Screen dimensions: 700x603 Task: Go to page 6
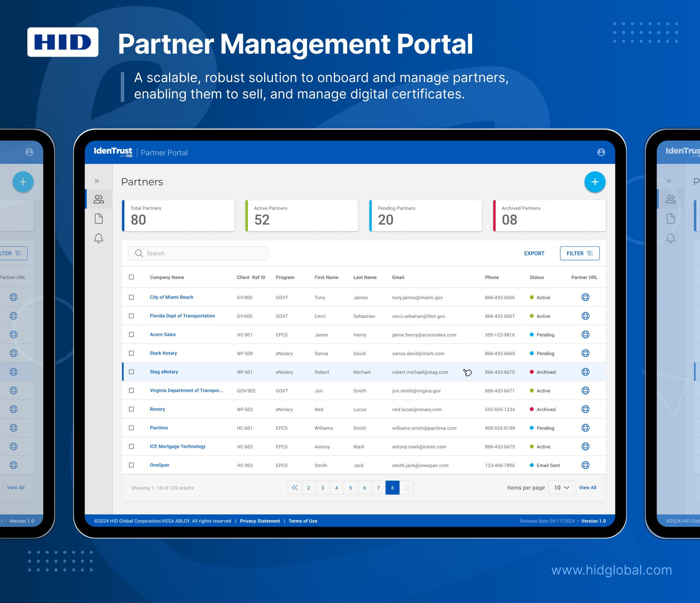pos(364,488)
